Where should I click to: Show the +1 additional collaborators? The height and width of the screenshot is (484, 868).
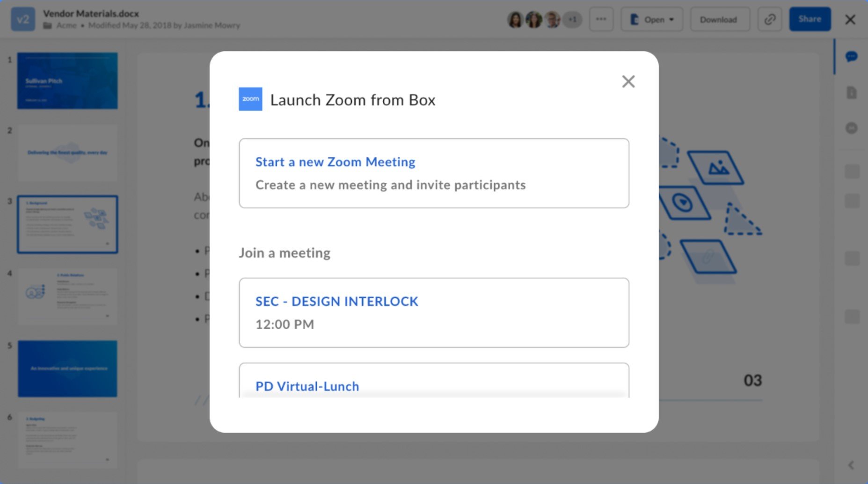pos(572,19)
